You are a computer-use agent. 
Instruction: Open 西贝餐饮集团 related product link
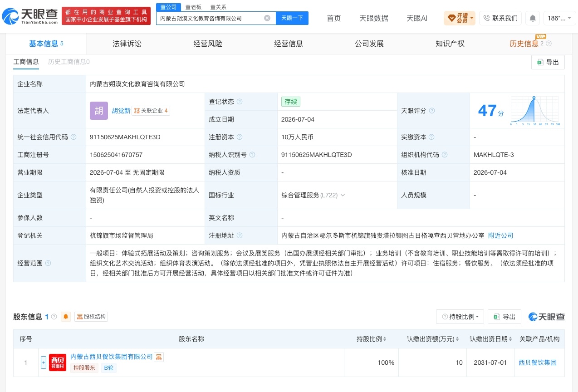[538, 363]
